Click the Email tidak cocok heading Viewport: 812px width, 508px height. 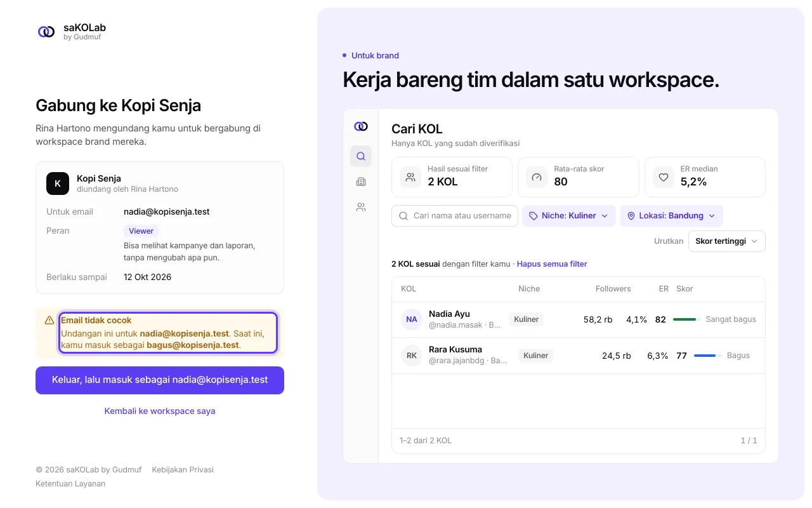point(96,321)
